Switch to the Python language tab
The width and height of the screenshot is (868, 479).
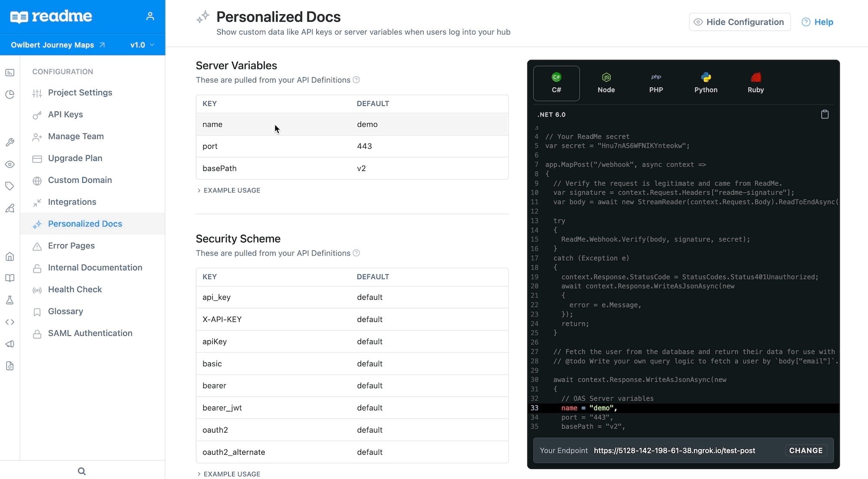(705, 82)
